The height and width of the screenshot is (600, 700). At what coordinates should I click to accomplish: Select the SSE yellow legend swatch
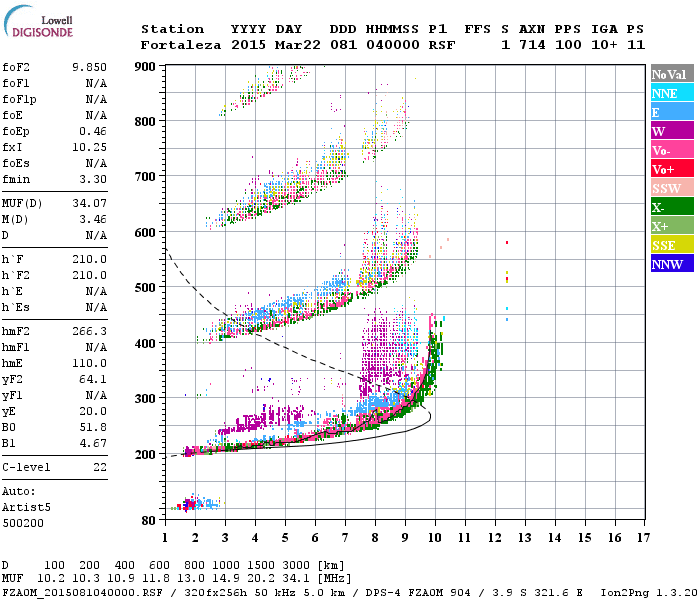pos(672,245)
